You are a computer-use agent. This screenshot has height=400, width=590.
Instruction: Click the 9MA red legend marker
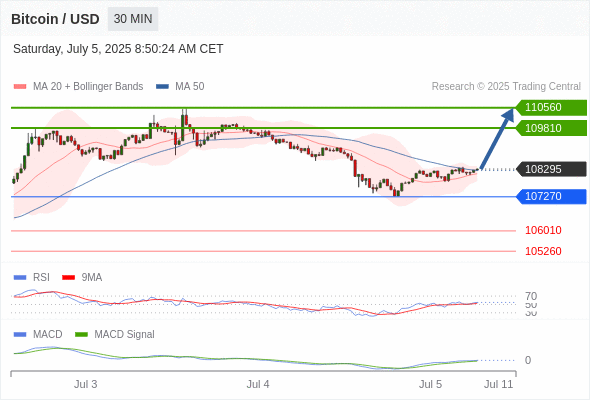tap(68, 278)
